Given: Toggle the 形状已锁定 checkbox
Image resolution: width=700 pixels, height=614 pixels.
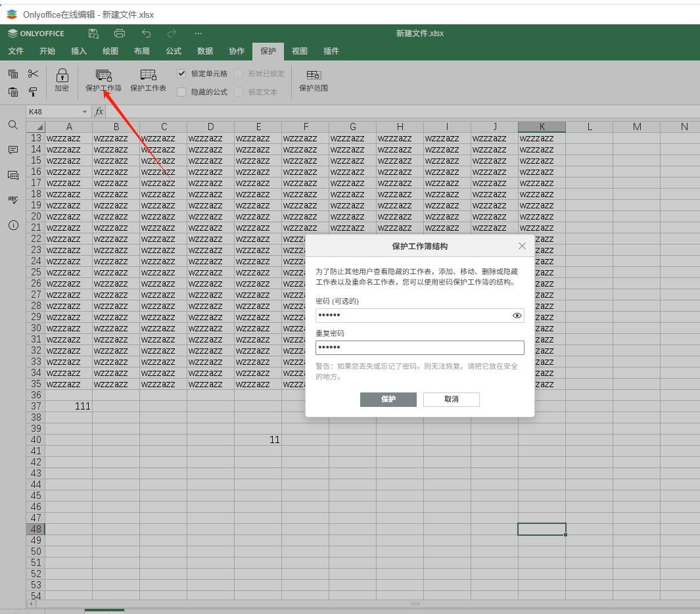Looking at the screenshot, I should 239,74.
